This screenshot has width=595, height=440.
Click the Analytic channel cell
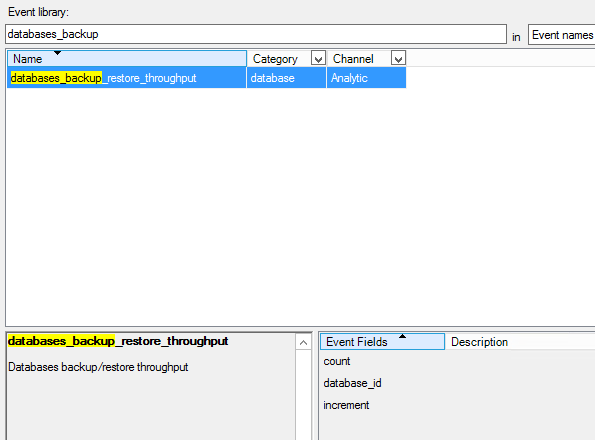click(366, 78)
